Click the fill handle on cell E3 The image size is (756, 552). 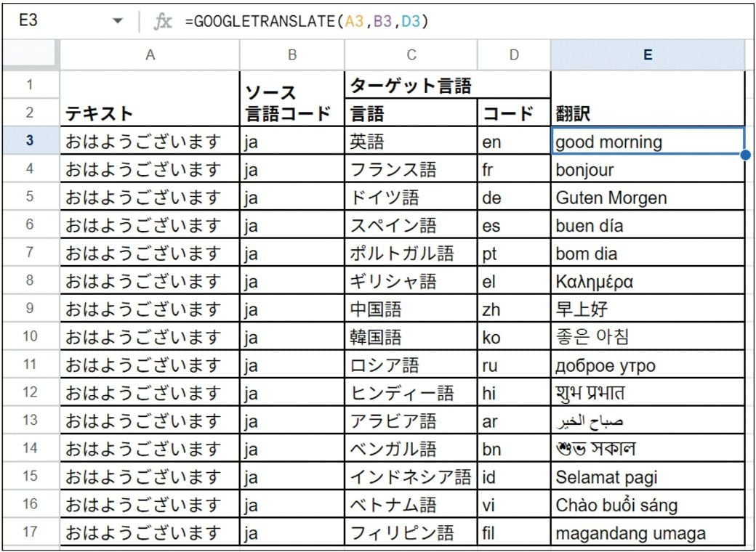click(x=745, y=155)
